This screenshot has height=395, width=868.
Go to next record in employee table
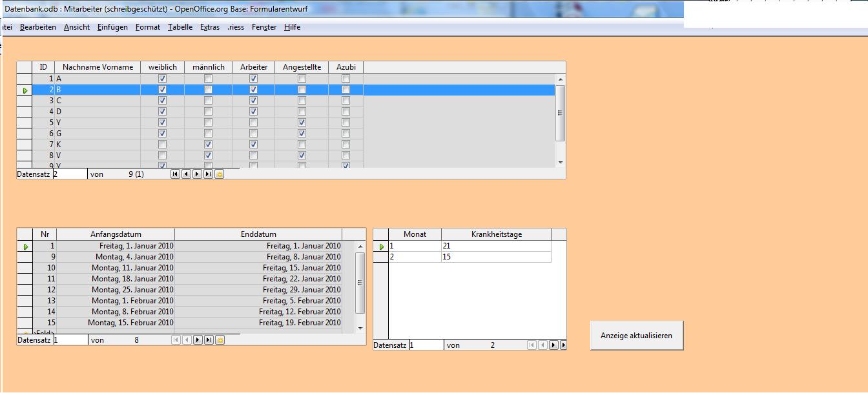[198, 174]
